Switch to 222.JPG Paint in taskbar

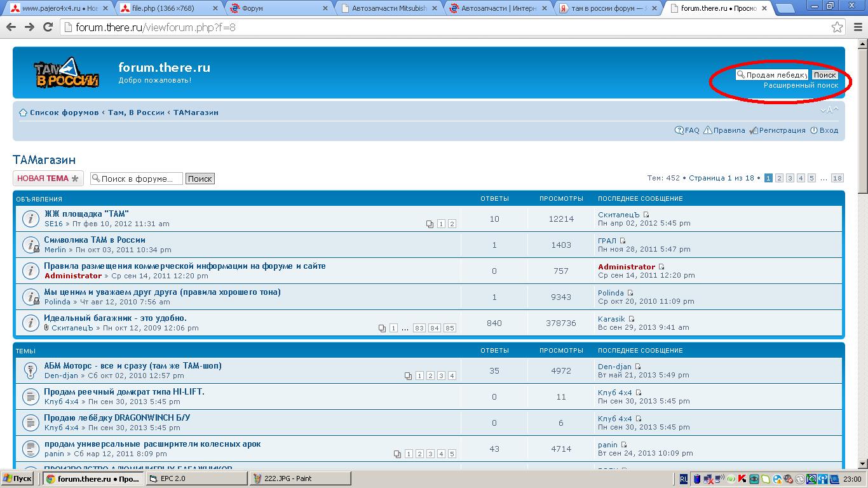coord(299,478)
